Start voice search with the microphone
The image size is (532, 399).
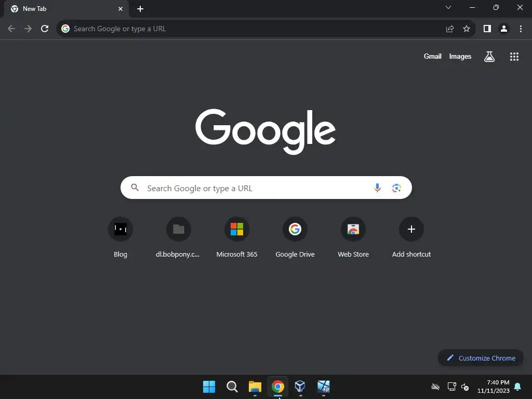tap(377, 188)
